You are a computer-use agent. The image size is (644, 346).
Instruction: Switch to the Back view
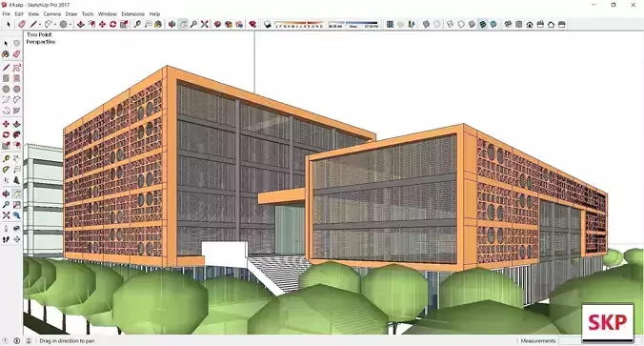[551, 24]
